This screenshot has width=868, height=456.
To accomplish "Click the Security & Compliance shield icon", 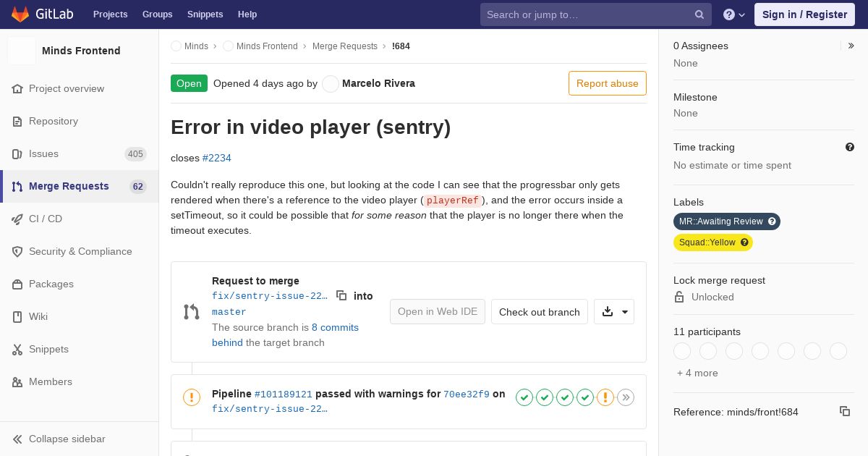I will [x=17, y=251].
